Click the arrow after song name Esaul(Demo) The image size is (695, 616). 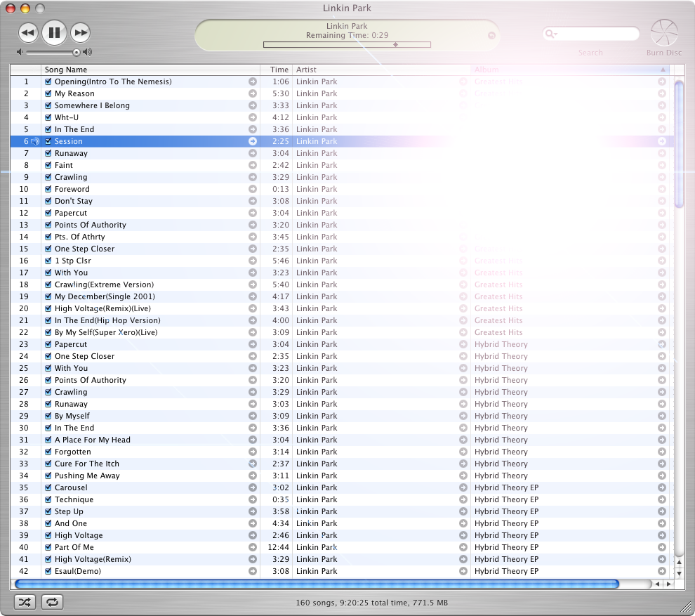tap(253, 571)
